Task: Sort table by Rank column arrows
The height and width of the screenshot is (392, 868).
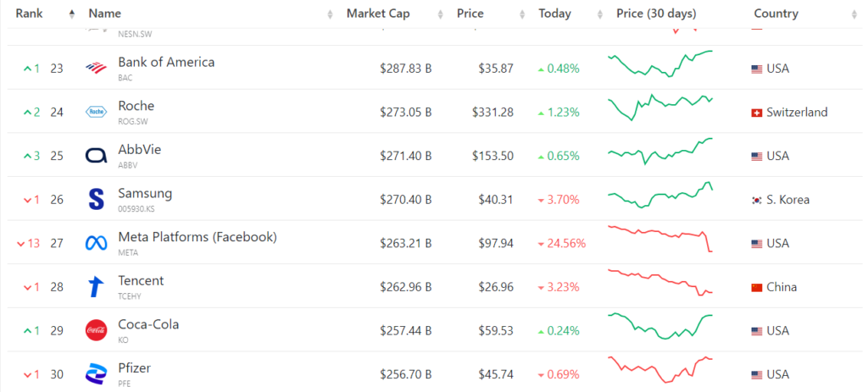Action: coord(71,14)
